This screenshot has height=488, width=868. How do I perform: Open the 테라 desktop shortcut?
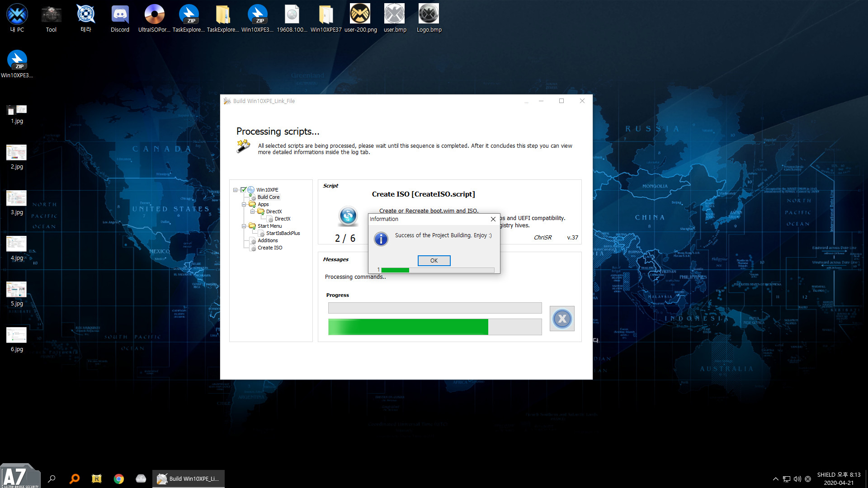[x=85, y=18]
